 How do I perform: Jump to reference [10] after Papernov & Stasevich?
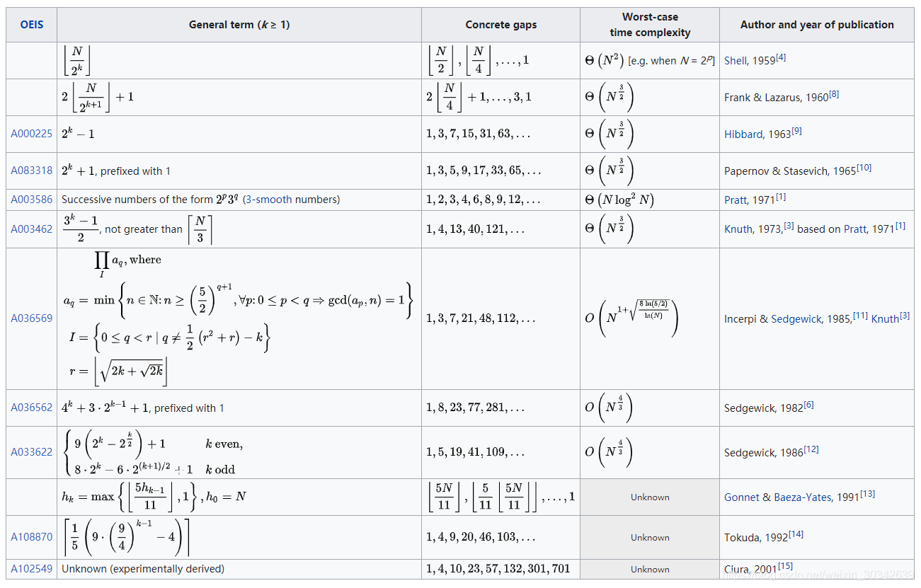coord(864,168)
